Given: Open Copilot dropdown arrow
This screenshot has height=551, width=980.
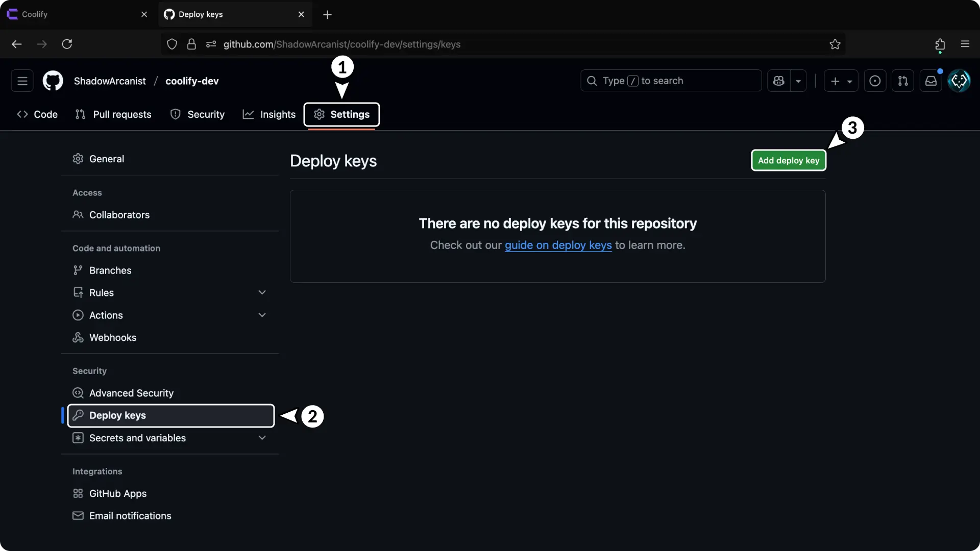Looking at the screenshot, I should tap(798, 81).
